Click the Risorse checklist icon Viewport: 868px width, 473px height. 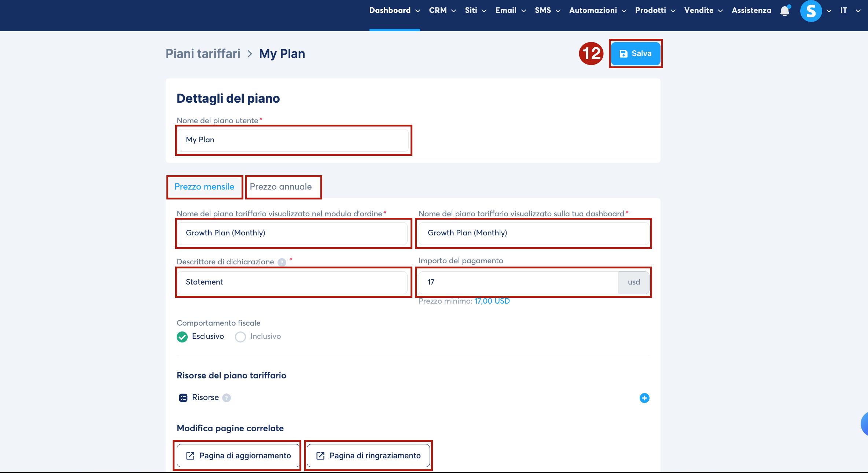coord(183,398)
